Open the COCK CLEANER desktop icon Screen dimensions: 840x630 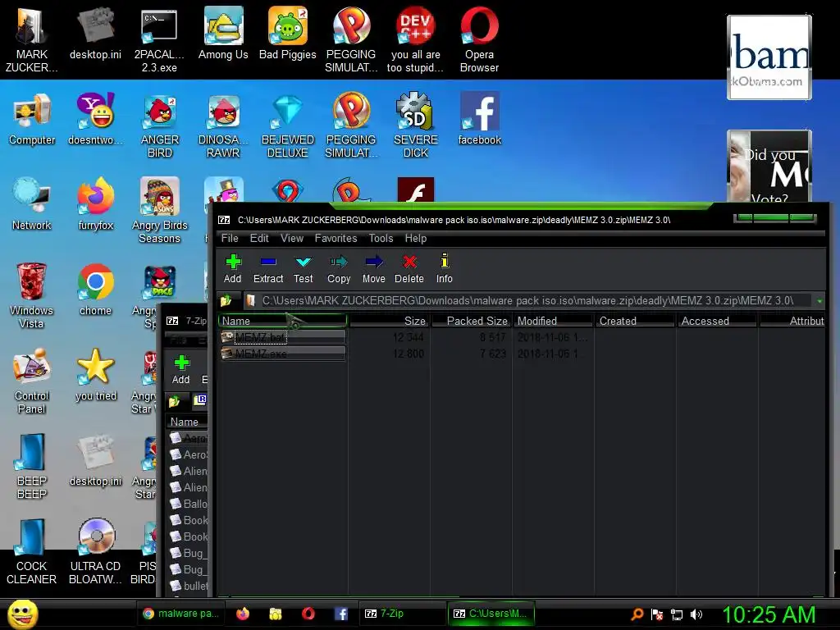[32, 551]
